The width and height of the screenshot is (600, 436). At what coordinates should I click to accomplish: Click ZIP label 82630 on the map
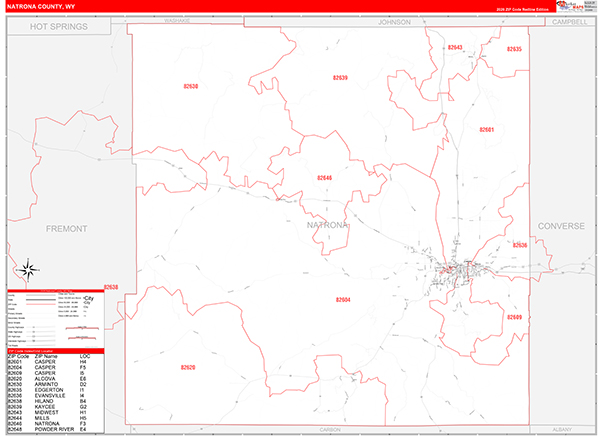[191, 86]
